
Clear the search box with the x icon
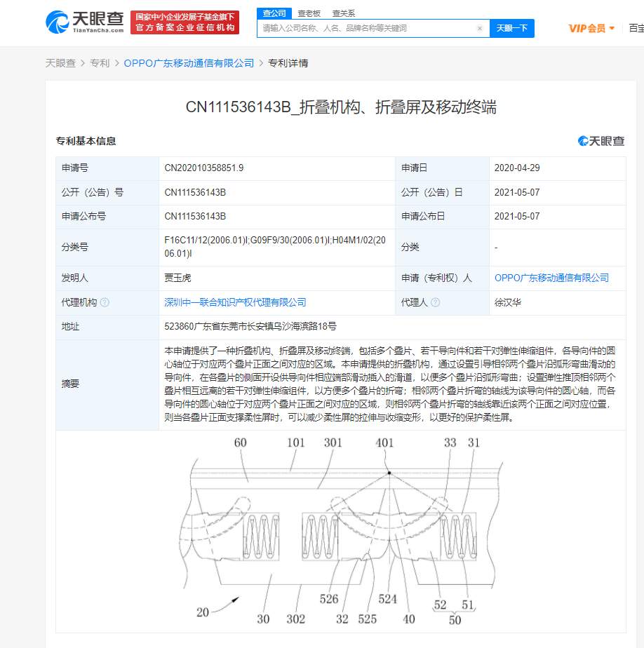tap(479, 28)
